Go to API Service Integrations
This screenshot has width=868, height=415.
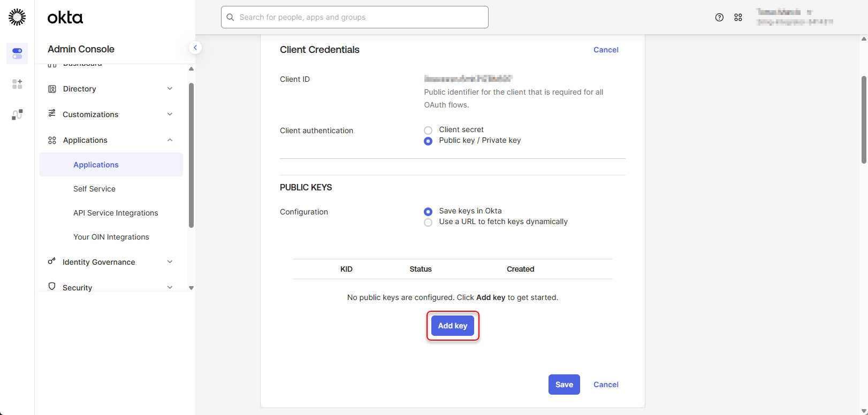click(x=116, y=213)
